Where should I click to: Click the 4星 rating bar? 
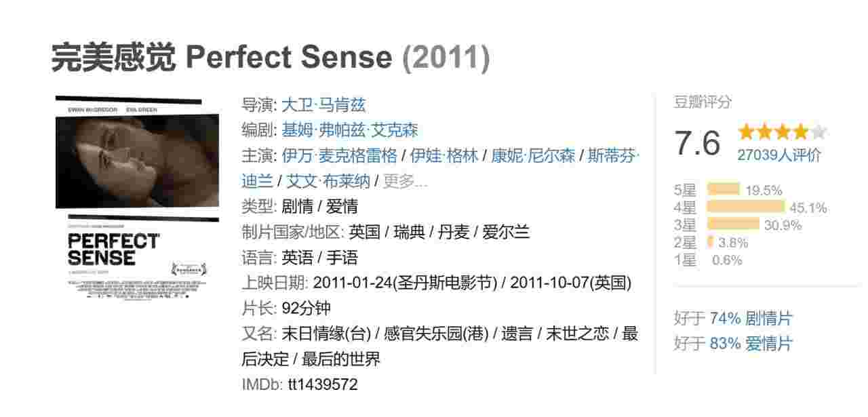[x=746, y=207]
